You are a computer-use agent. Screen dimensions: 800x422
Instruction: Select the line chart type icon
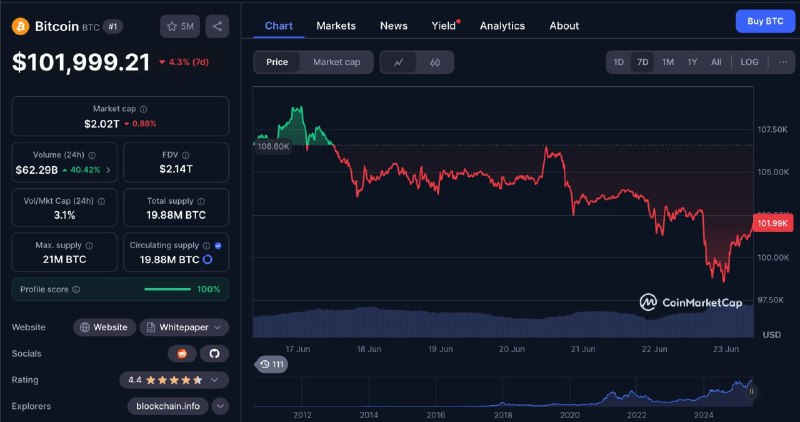coord(398,62)
